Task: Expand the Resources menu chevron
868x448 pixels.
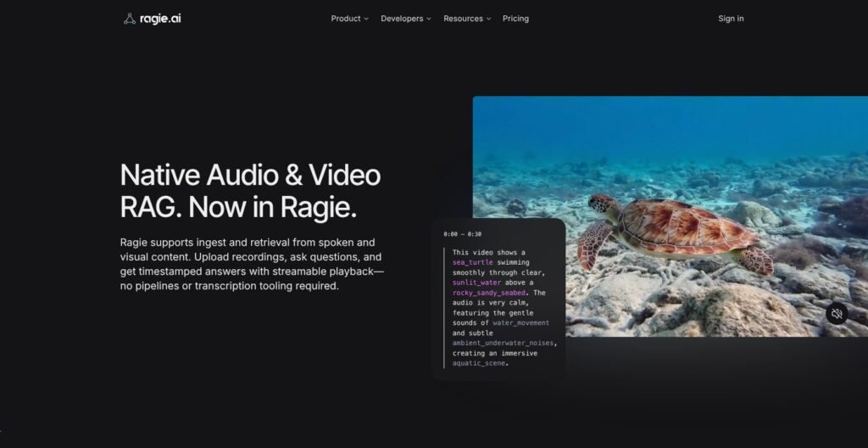Action: tap(488, 19)
